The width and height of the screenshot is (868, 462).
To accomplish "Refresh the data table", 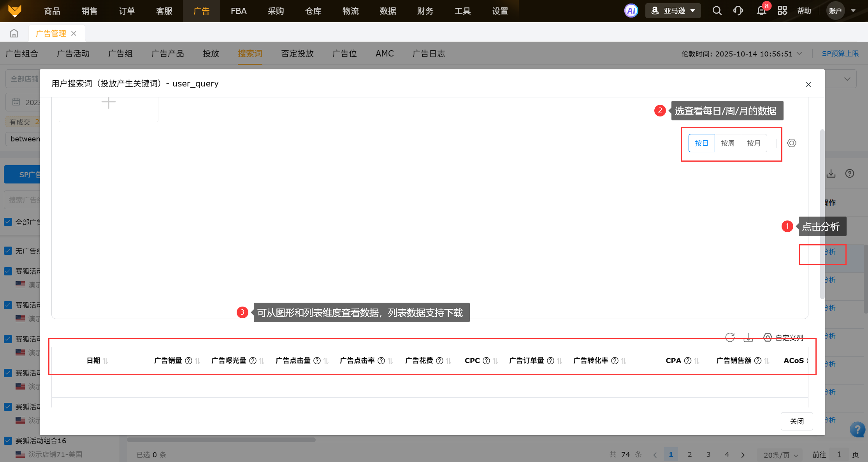I will 730,337.
